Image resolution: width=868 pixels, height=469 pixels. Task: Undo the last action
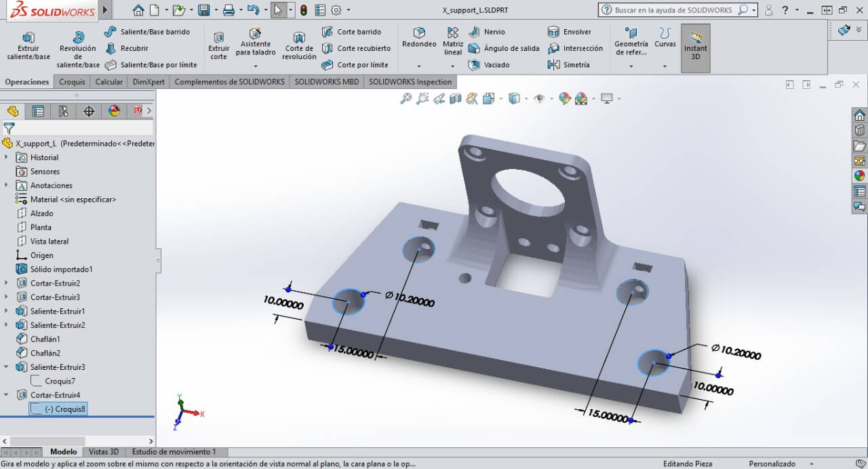[253, 10]
